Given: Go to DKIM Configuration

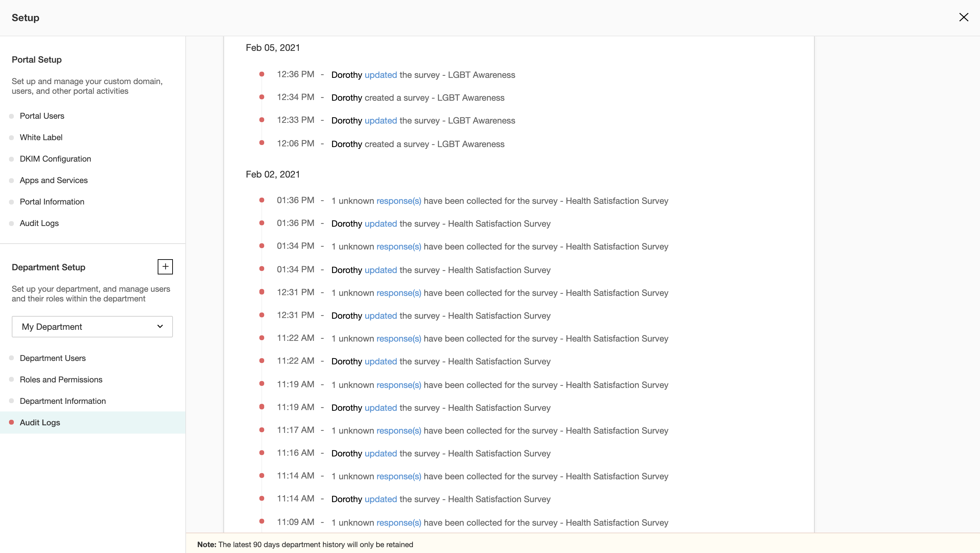Looking at the screenshot, I should coord(55,159).
